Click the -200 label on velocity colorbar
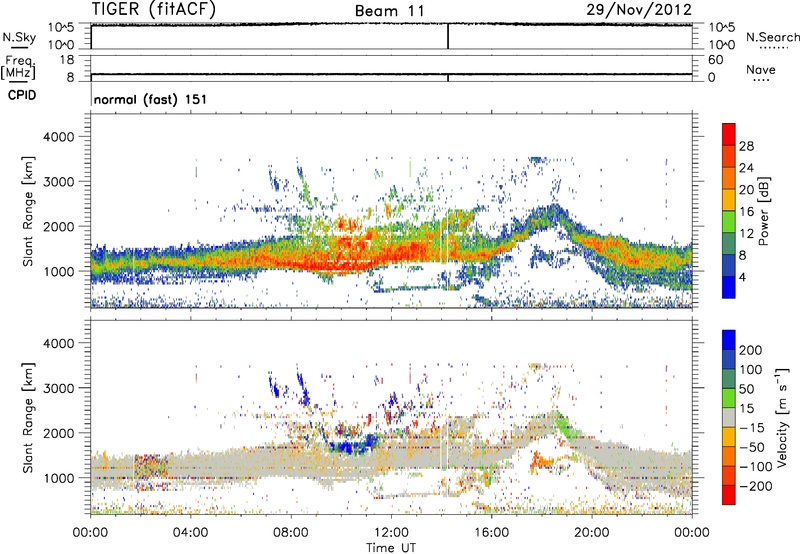Screen dimensions: 800x554 [755, 486]
